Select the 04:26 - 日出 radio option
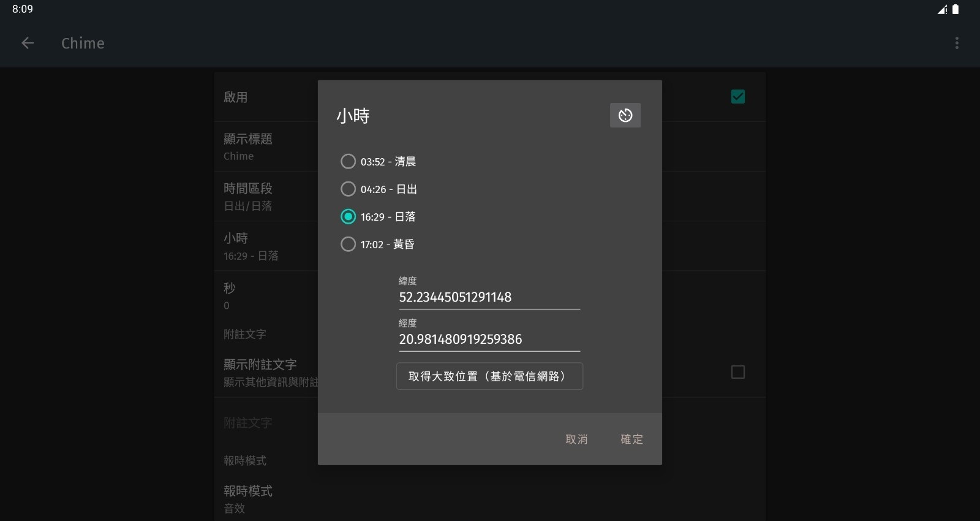The width and height of the screenshot is (980, 521). (379, 189)
